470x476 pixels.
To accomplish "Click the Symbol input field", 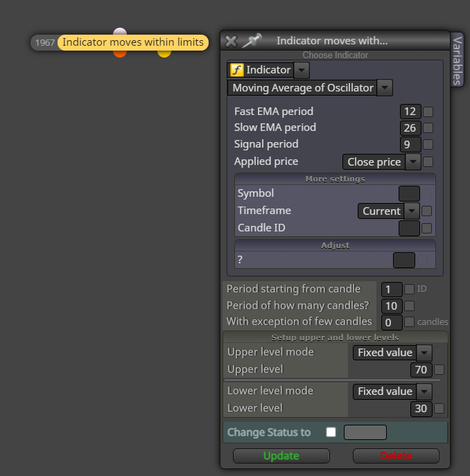I will (409, 194).
